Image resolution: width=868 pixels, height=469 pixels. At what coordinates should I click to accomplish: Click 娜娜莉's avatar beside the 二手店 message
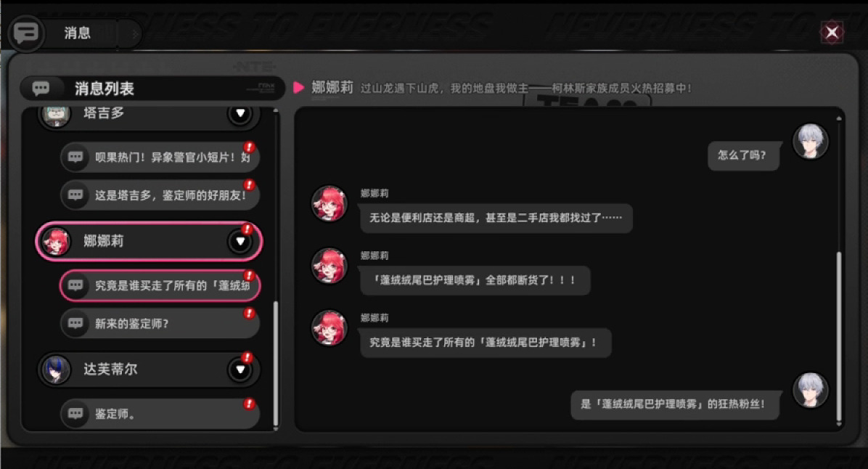click(329, 203)
